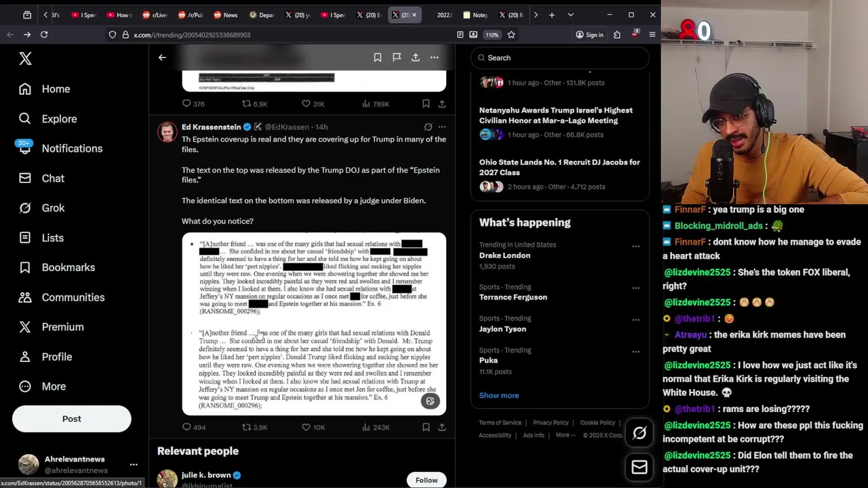Open Ed Krassenstein display name
Viewport: 868px width, 488px height.
(211, 127)
